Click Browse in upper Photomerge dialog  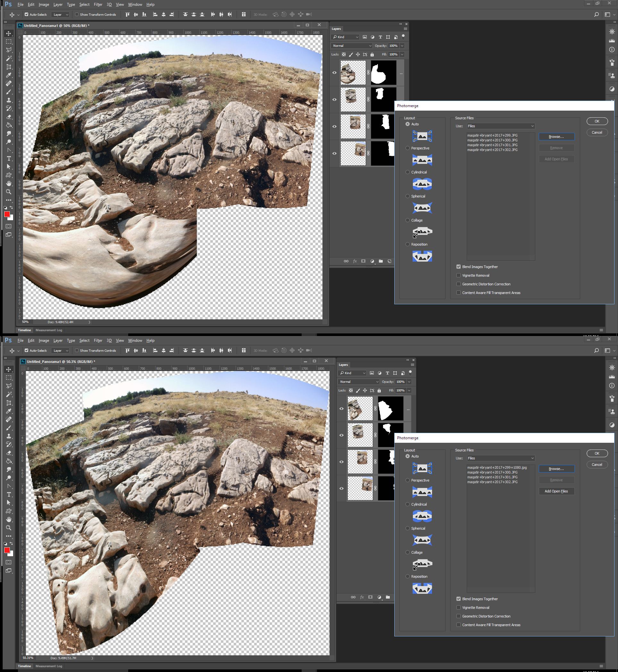click(x=556, y=137)
